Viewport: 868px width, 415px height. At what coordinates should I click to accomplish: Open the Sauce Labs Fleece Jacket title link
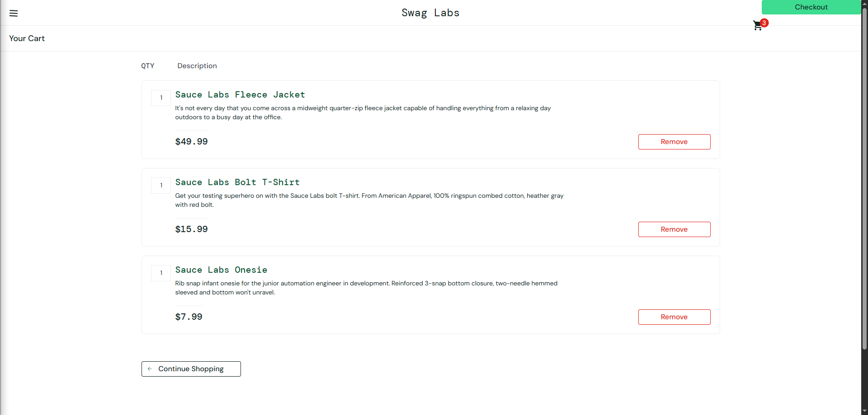click(240, 95)
